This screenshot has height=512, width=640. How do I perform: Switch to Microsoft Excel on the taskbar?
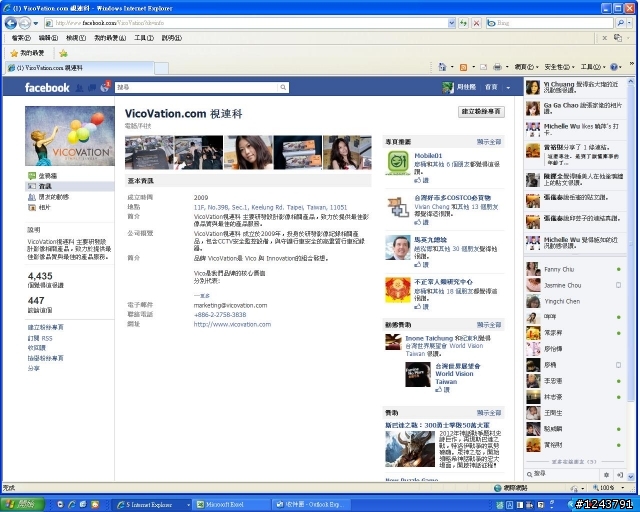tap(230, 505)
